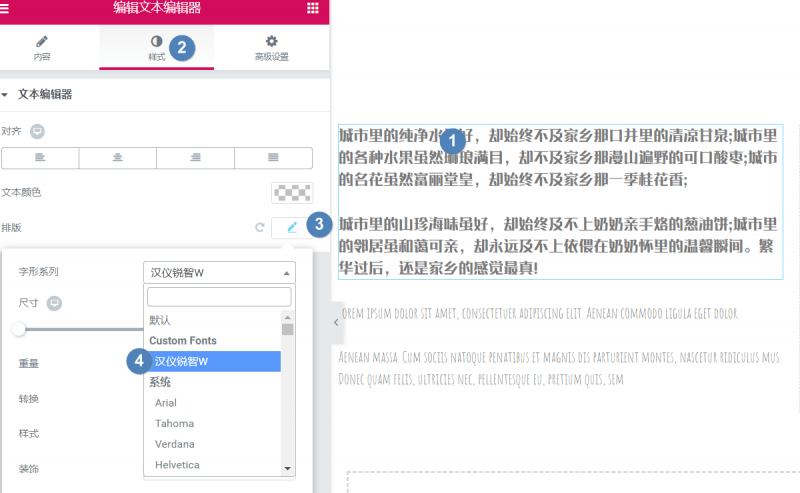Open the 文本颜色 color swatch
Screen dimensions: 800x493
click(x=292, y=192)
